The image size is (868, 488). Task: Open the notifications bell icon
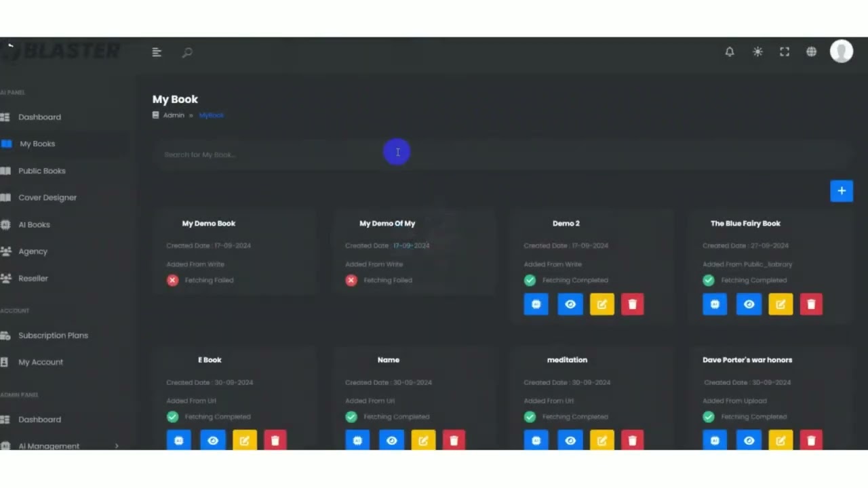730,52
